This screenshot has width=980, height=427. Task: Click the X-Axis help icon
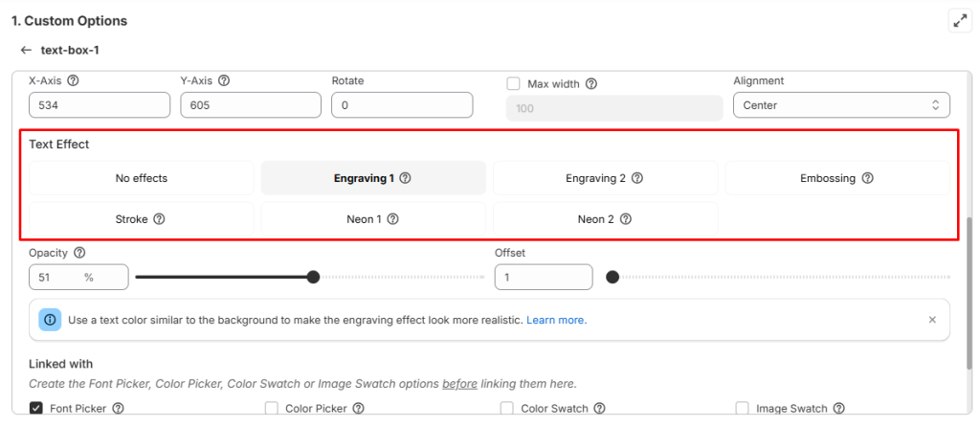point(73,81)
